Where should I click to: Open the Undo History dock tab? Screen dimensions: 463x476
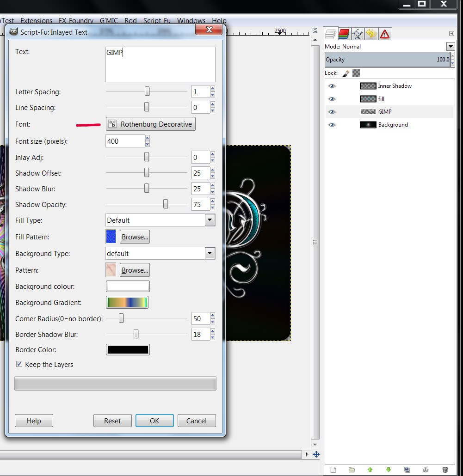click(x=371, y=34)
